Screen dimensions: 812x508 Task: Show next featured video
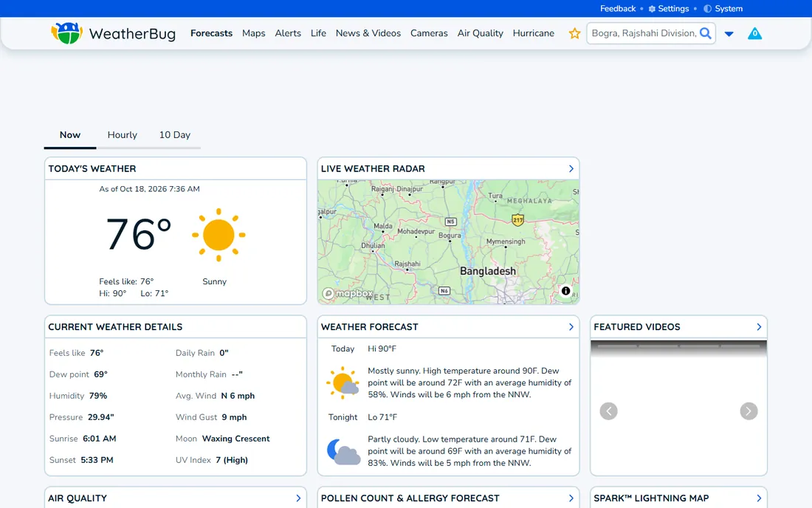pos(749,411)
